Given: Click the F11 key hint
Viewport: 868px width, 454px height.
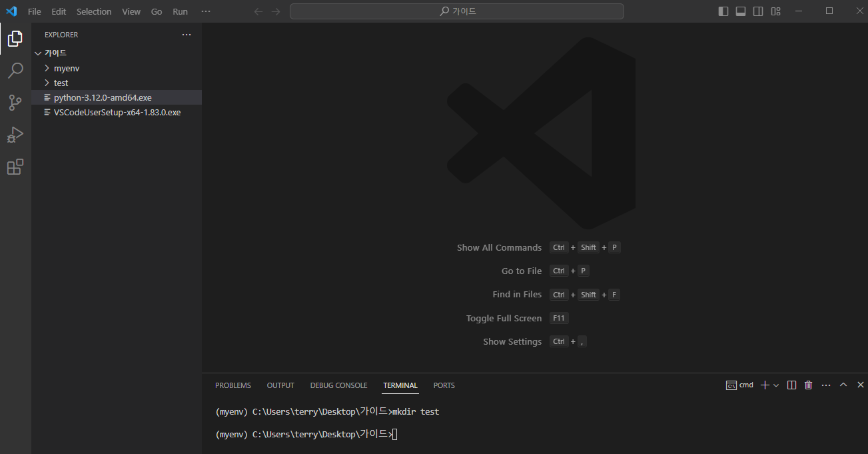Looking at the screenshot, I should click(x=559, y=318).
